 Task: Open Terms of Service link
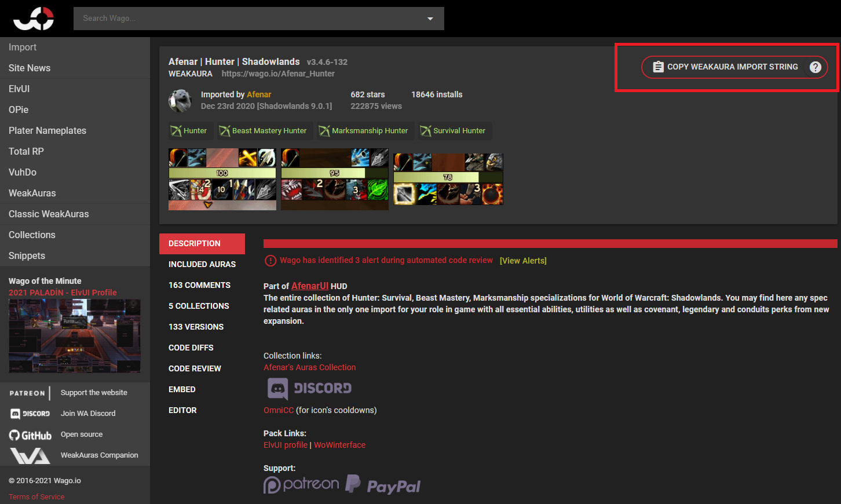(36, 497)
